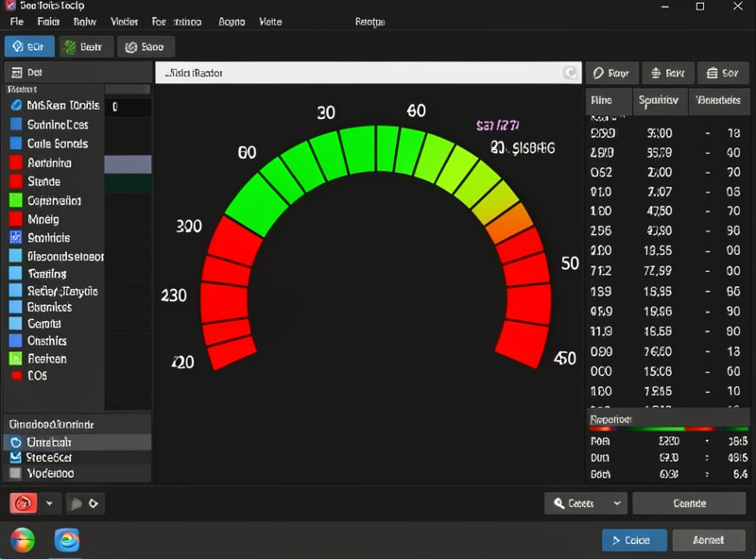The height and width of the screenshot is (559, 756).
Task: Sort by the Boaertels column header
Action: [x=719, y=101]
